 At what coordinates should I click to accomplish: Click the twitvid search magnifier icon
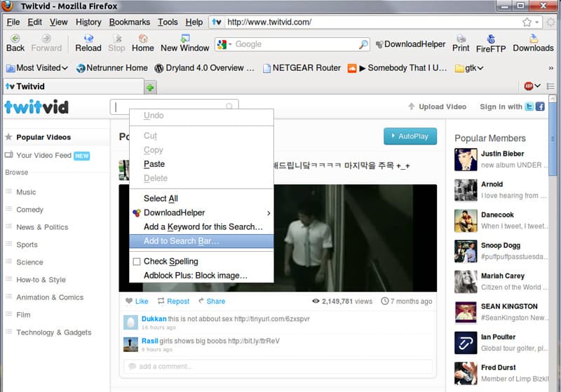pos(229,106)
